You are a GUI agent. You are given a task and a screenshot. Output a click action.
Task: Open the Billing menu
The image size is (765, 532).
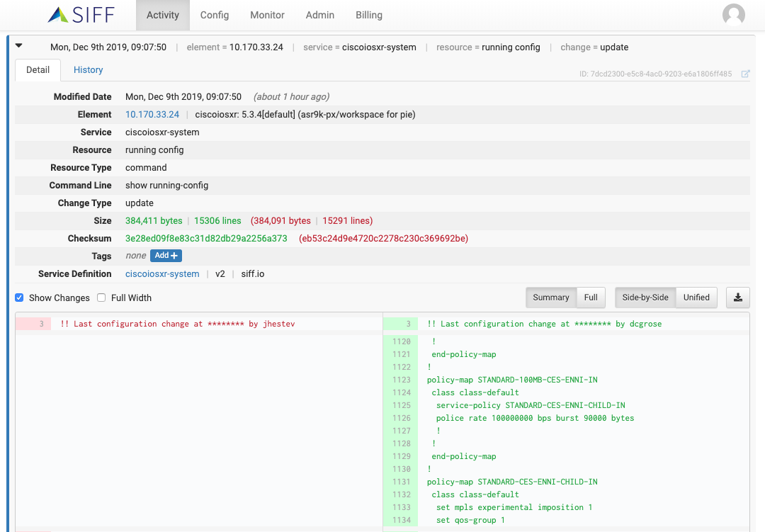(x=369, y=15)
